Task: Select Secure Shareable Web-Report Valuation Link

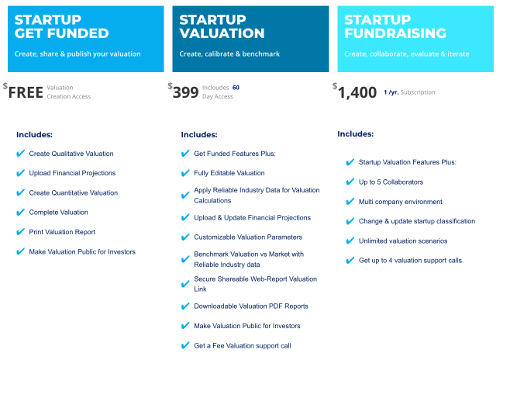Action: (x=255, y=284)
